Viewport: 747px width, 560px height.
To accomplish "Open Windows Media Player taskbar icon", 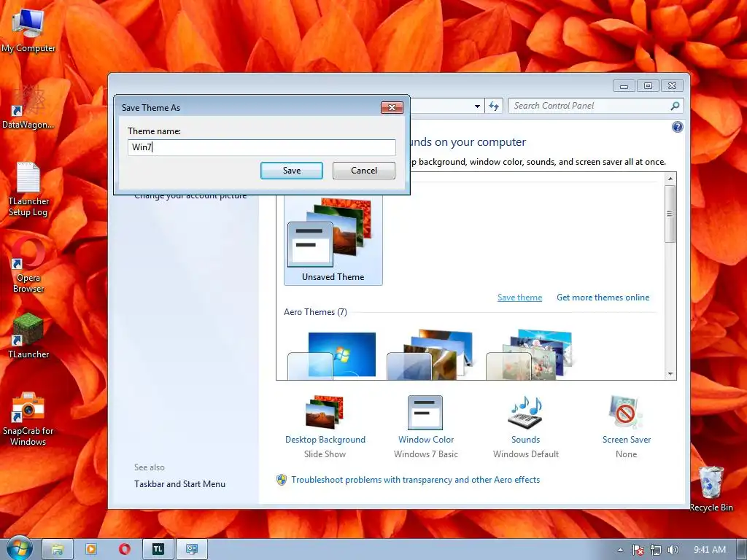I will (91, 550).
